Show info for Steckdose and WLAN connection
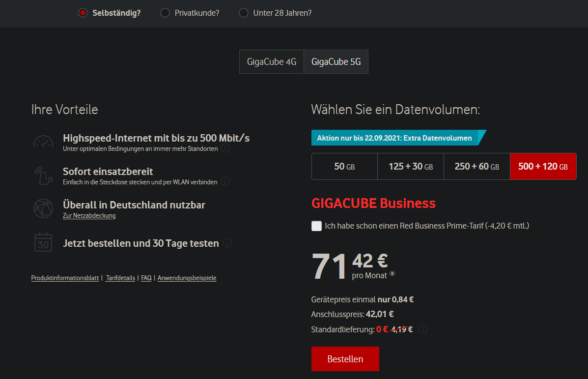The height and width of the screenshot is (379, 588). point(225,182)
